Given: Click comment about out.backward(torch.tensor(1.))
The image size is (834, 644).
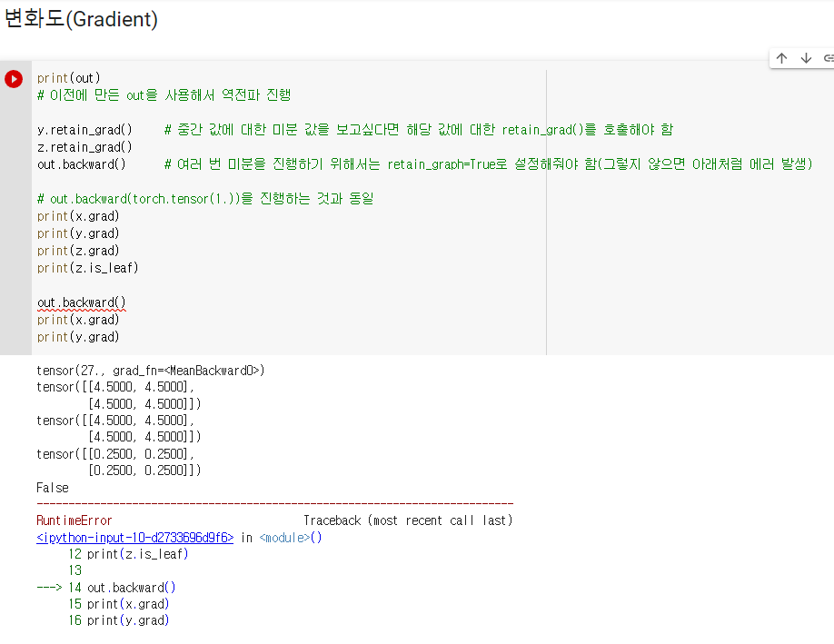Looking at the screenshot, I should pyautogui.click(x=205, y=199).
